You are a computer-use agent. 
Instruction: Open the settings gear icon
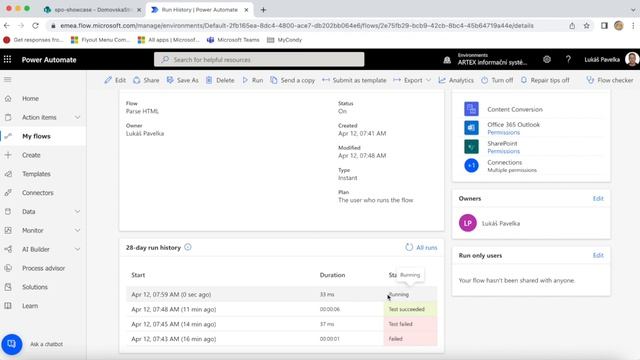(x=547, y=60)
